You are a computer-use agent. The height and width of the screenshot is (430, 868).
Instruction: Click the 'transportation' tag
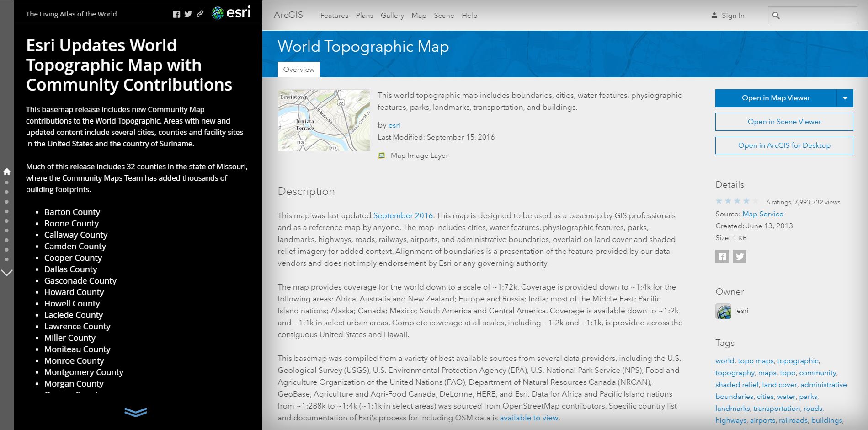(776, 408)
